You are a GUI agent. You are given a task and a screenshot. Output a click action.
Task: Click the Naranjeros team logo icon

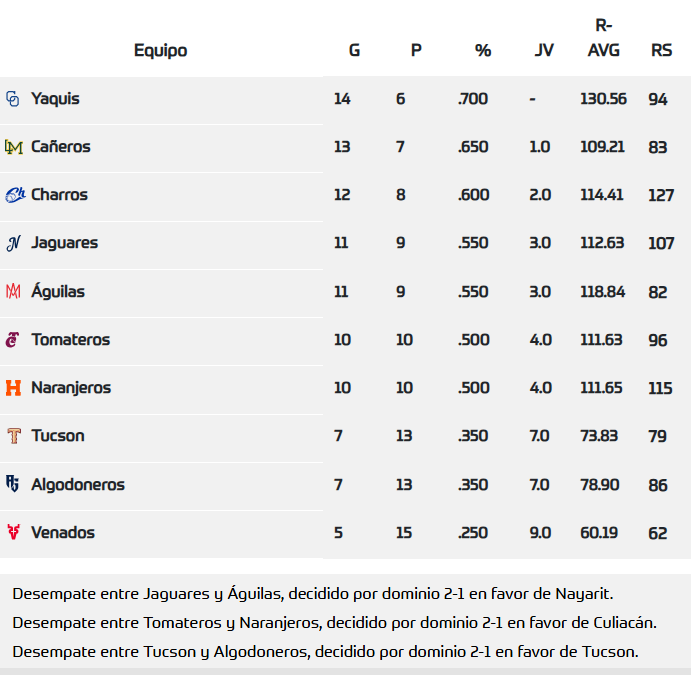click(x=13, y=388)
